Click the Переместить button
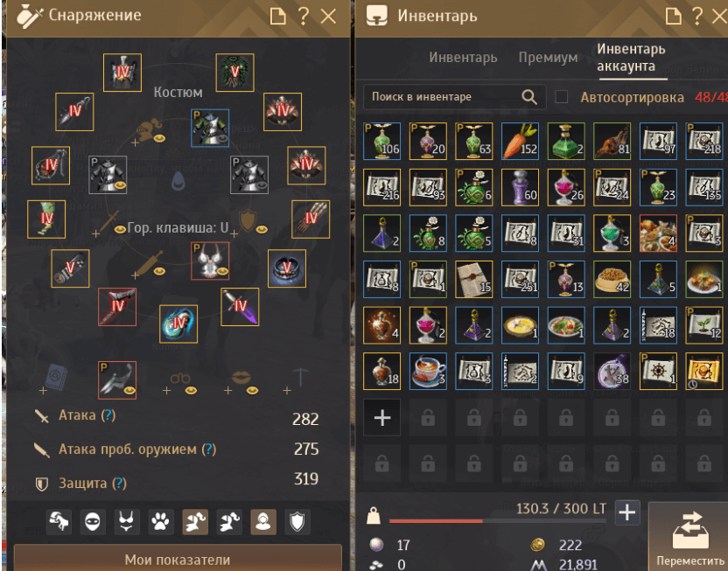The width and height of the screenshot is (728, 571). (689, 537)
